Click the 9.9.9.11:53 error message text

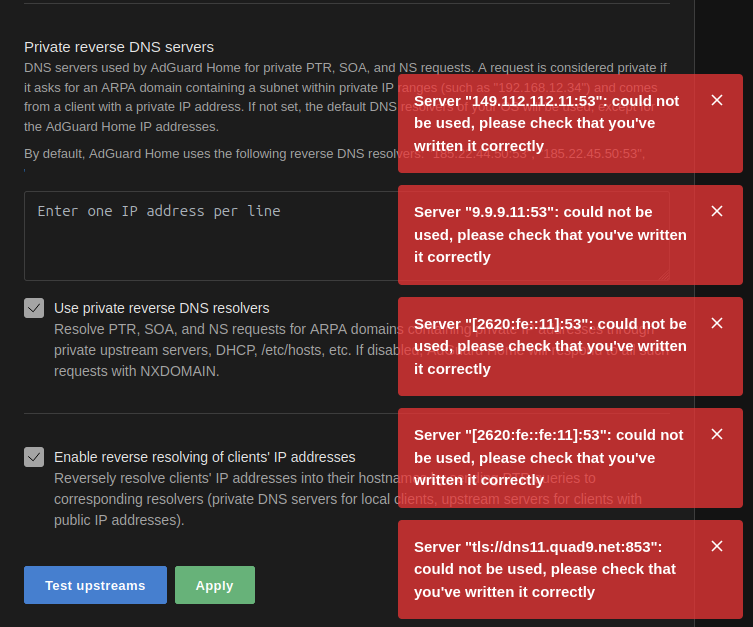click(x=550, y=234)
